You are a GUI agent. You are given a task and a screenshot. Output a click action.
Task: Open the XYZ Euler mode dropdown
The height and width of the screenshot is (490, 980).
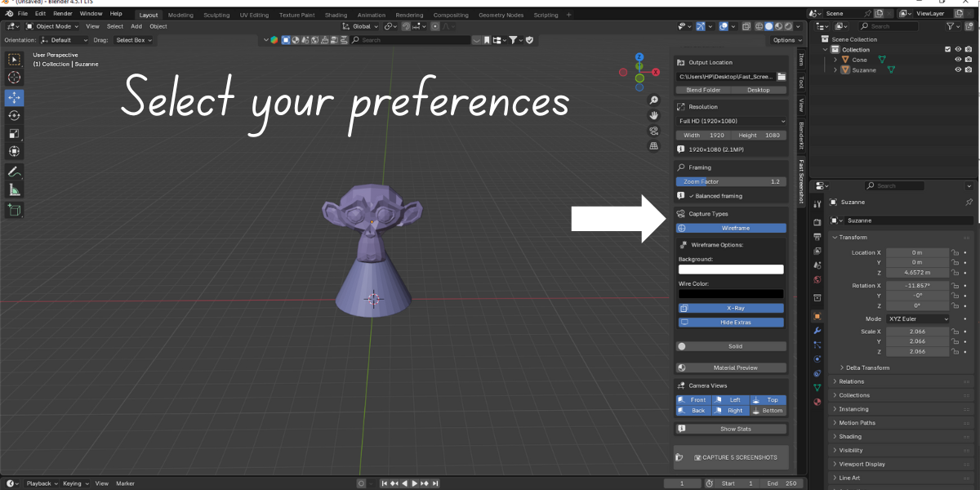pos(918,318)
